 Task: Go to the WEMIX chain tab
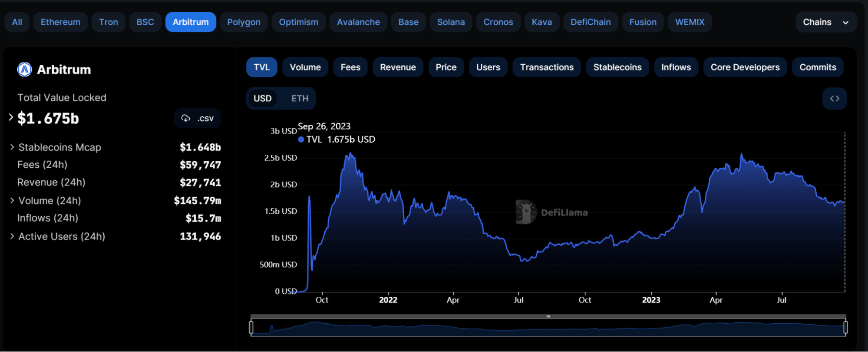(690, 22)
